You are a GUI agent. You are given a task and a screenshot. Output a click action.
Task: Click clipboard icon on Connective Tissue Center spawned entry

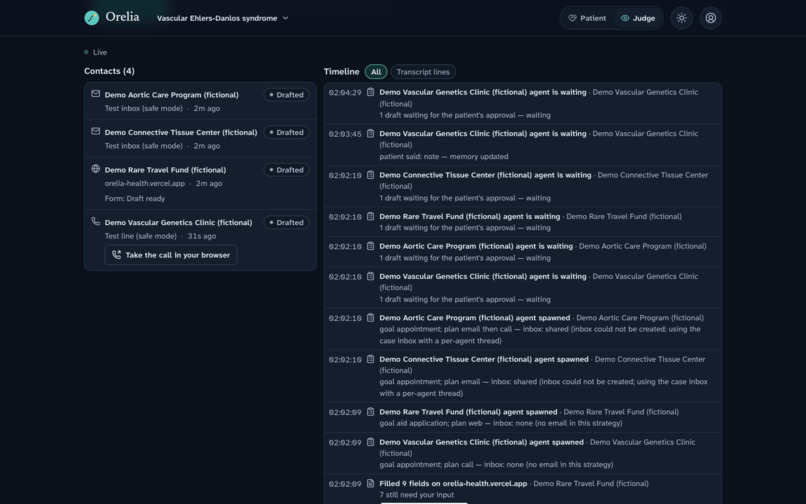[x=370, y=359]
